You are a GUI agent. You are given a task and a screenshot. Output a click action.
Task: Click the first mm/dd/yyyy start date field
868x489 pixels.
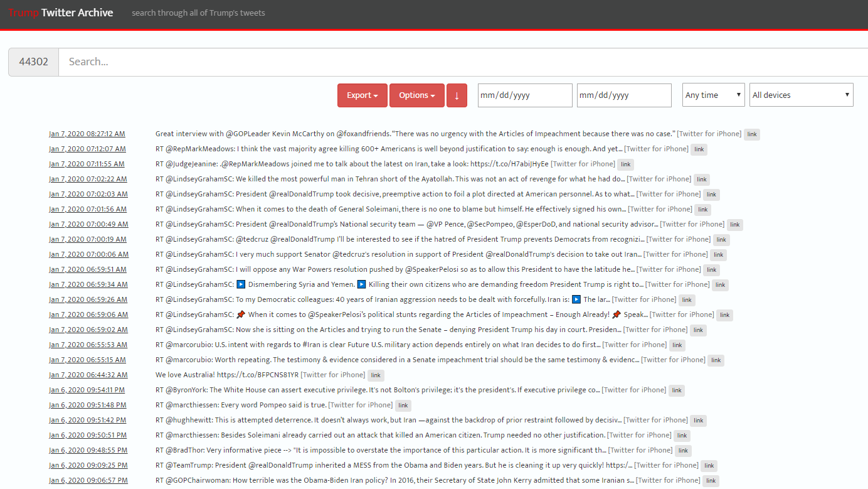pyautogui.click(x=525, y=95)
